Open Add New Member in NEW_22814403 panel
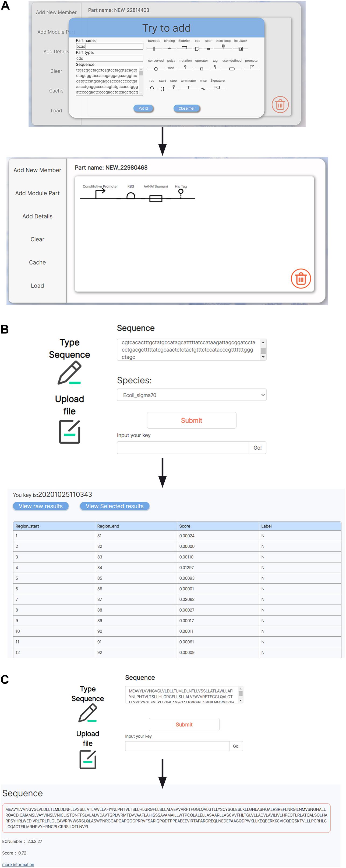The image size is (346, 868). coord(56,12)
